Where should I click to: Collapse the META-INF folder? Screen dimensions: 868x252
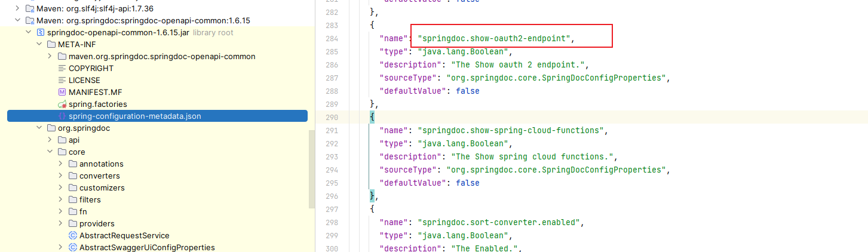pos(39,44)
